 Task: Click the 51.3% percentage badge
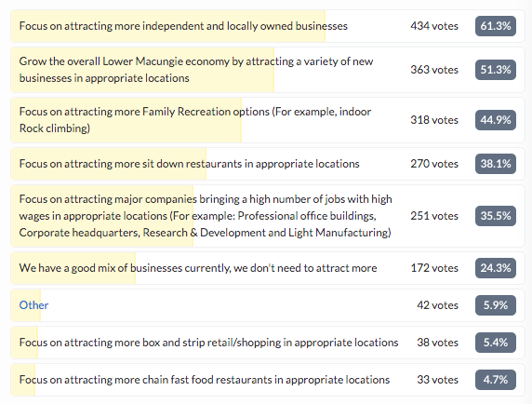[x=496, y=70]
